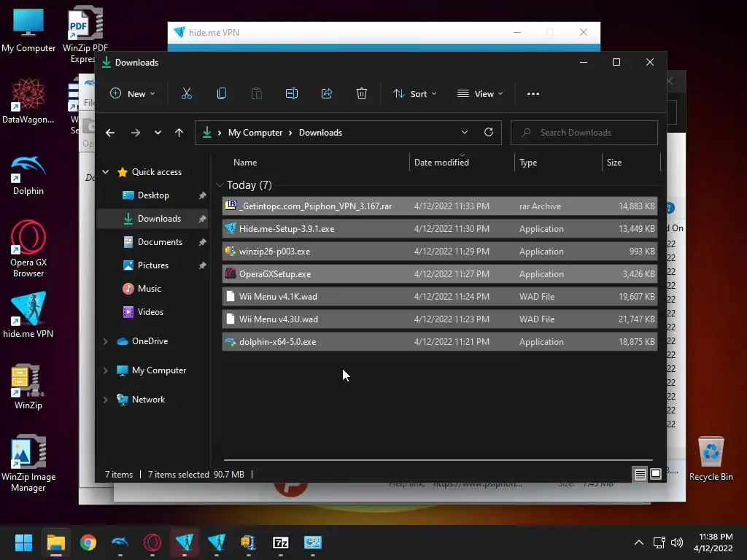Open WinZip Image Manager desktop shortcut

point(28,463)
